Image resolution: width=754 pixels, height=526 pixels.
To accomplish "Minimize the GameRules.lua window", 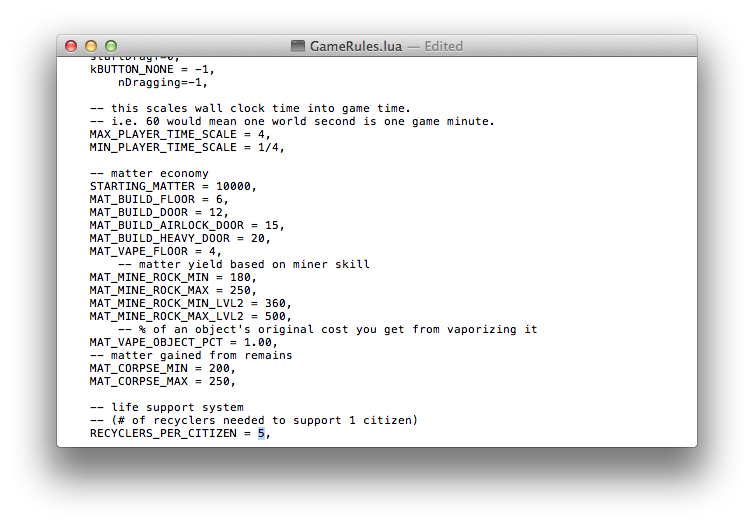I will (x=91, y=46).
